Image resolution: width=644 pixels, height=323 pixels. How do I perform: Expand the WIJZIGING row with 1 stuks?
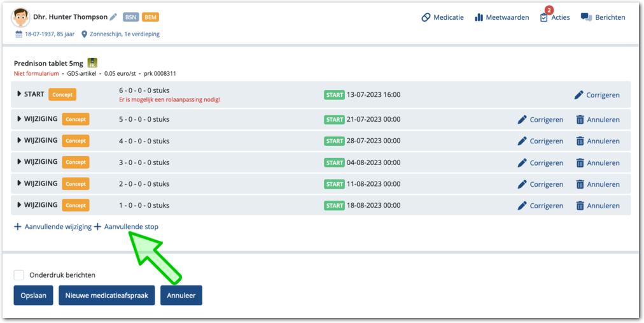(x=18, y=205)
